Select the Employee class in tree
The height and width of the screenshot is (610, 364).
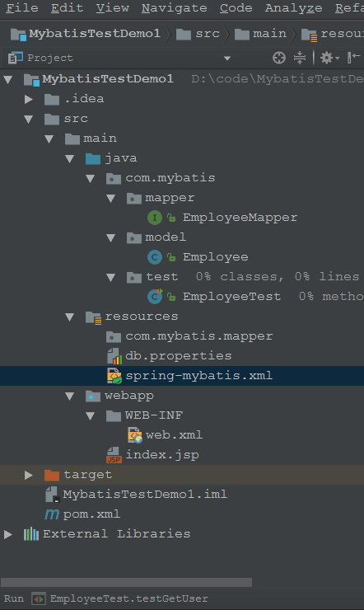216,257
